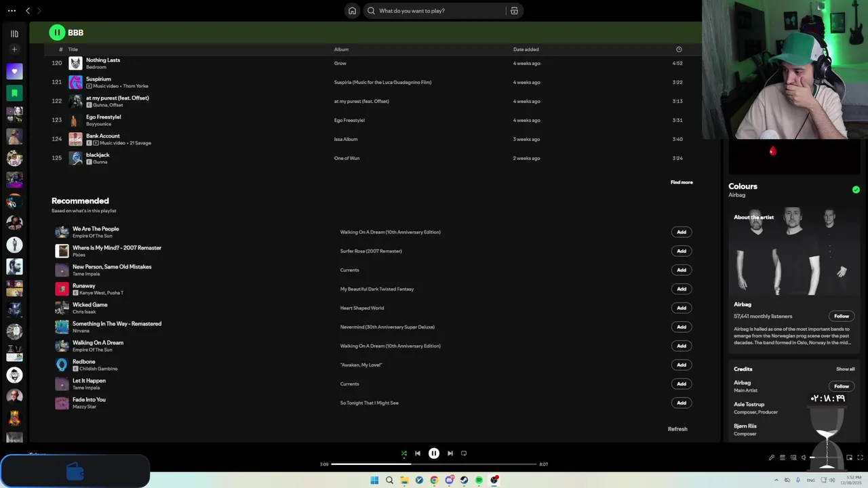Open Liked Songs heart tile in sidebar
This screenshot has height=488, width=868.
pos(14,71)
